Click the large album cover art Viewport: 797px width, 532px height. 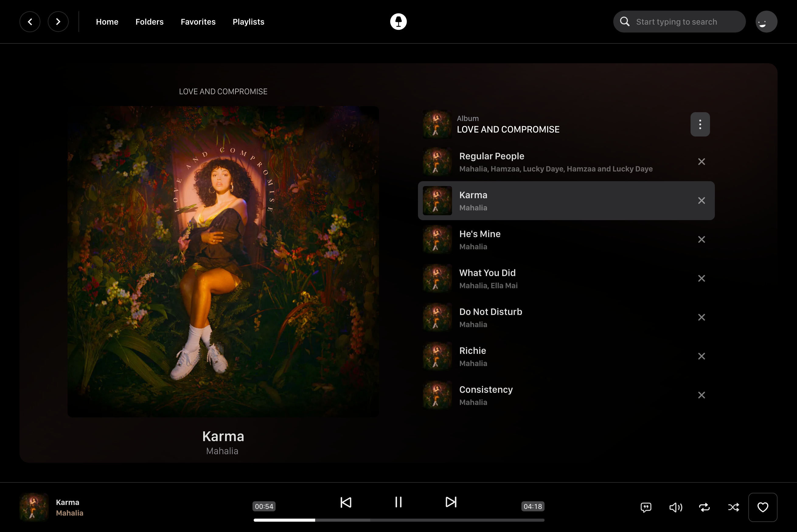(x=223, y=261)
